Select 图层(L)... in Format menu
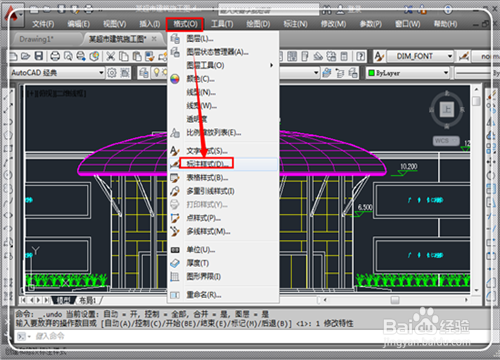 point(223,39)
